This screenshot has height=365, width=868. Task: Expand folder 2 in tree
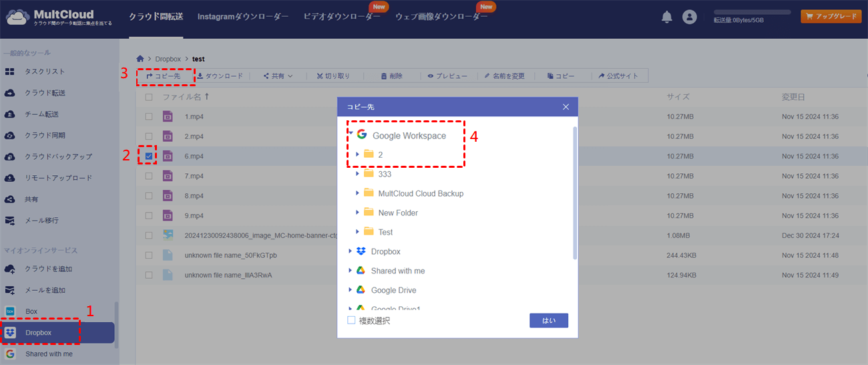(x=357, y=154)
